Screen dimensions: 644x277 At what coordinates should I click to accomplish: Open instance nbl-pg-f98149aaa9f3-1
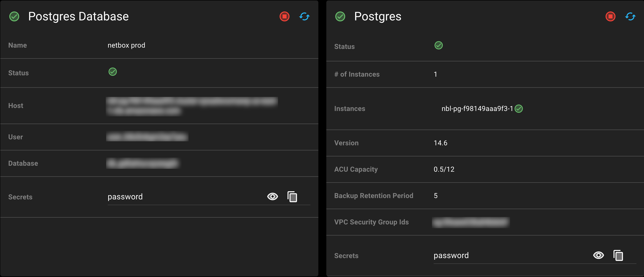click(477, 109)
